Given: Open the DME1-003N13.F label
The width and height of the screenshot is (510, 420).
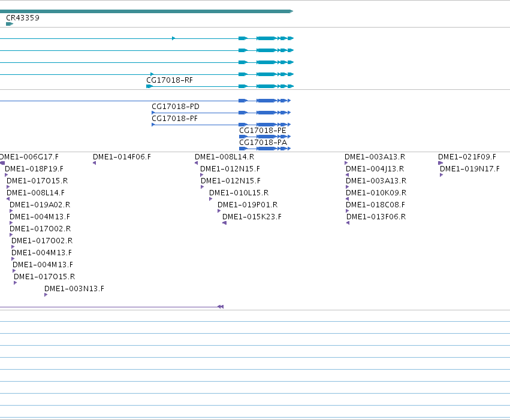Looking at the screenshot, I should 74,289.
